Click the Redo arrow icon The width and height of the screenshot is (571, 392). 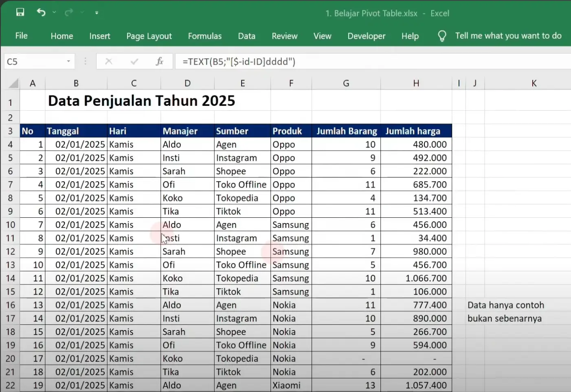[x=68, y=12]
